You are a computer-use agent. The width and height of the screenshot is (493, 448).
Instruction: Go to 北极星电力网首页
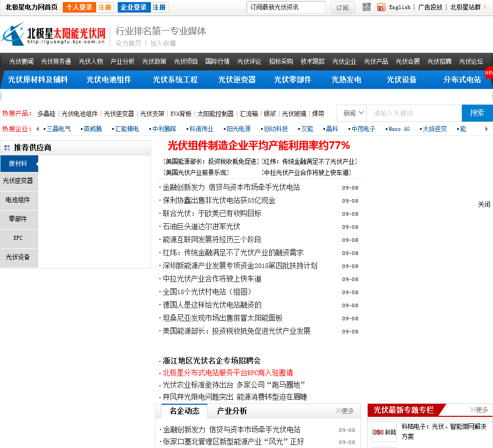(x=31, y=7)
